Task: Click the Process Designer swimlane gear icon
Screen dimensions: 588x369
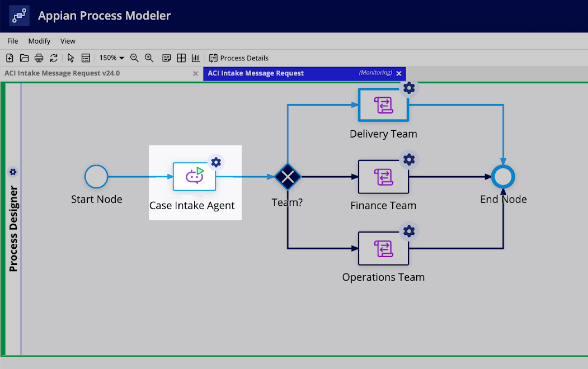Action: click(13, 172)
